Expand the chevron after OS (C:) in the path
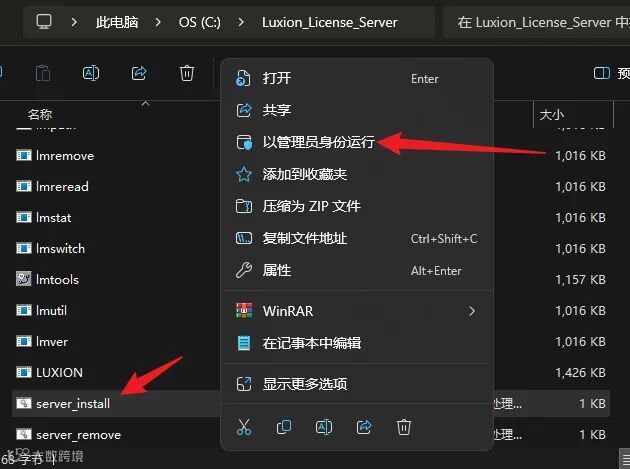630x469 pixels. point(241,22)
